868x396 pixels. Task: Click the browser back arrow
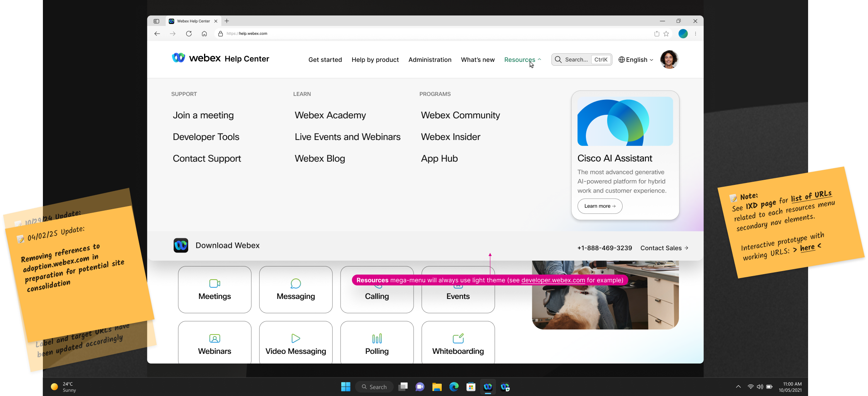click(157, 34)
